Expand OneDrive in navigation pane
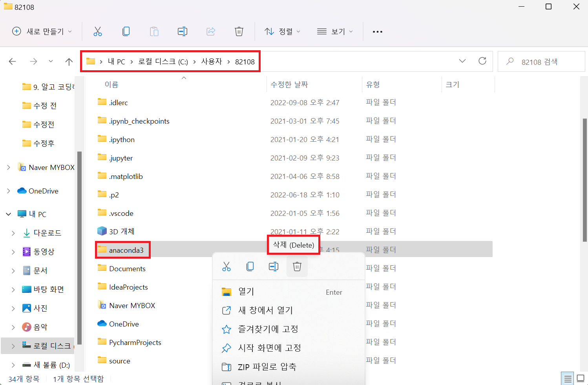Image resolution: width=588 pixels, height=385 pixels. pyautogui.click(x=9, y=191)
